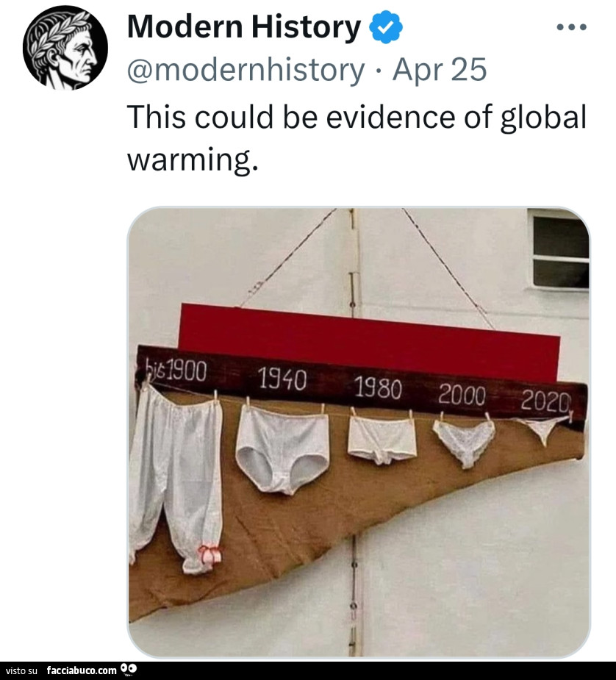This screenshot has height=680, width=616.
Task: Click the blue verified checkmark badge
Action: coord(384,28)
